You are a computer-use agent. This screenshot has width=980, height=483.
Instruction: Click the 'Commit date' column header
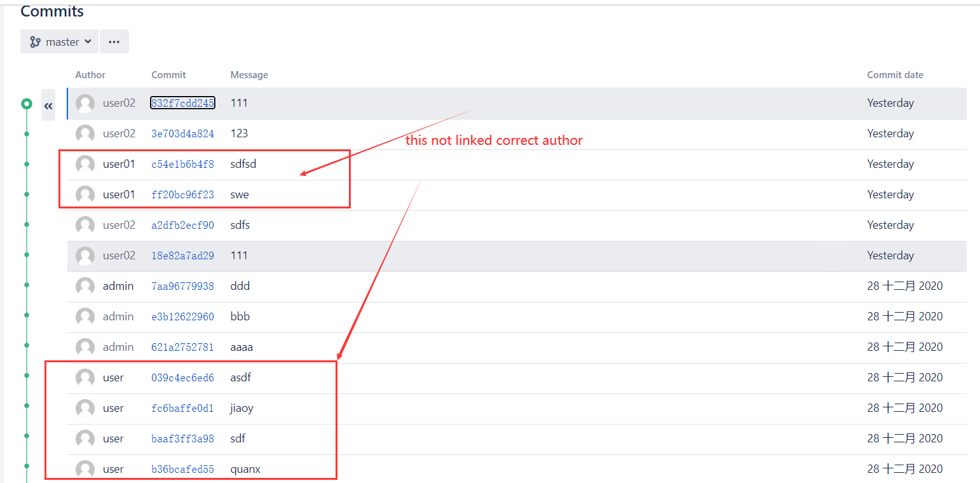pyautogui.click(x=895, y=75)
